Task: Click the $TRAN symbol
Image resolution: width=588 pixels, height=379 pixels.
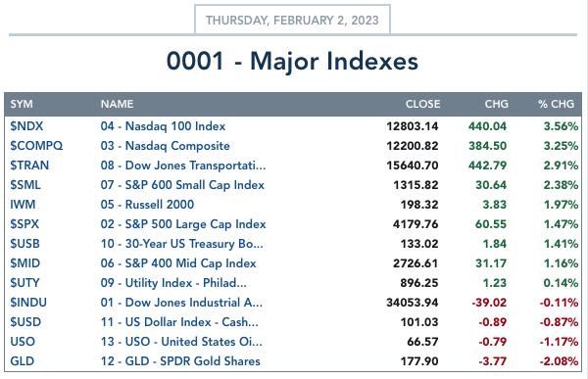Action: click(29, 166)
